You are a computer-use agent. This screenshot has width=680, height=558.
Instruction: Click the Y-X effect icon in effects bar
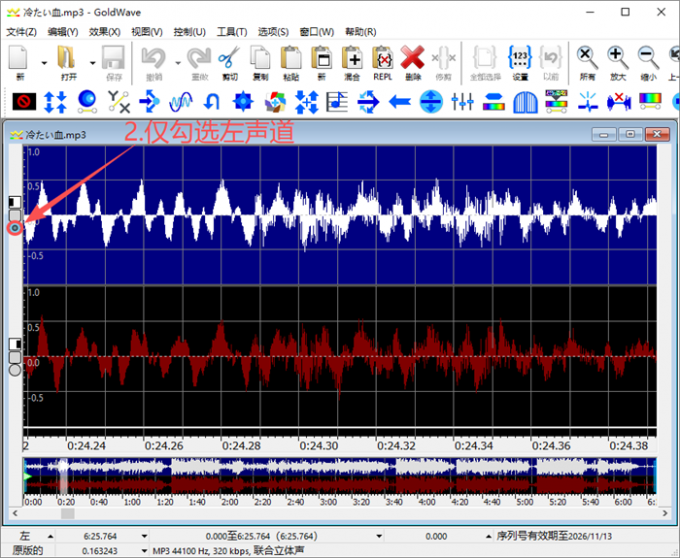coord(118,102)
